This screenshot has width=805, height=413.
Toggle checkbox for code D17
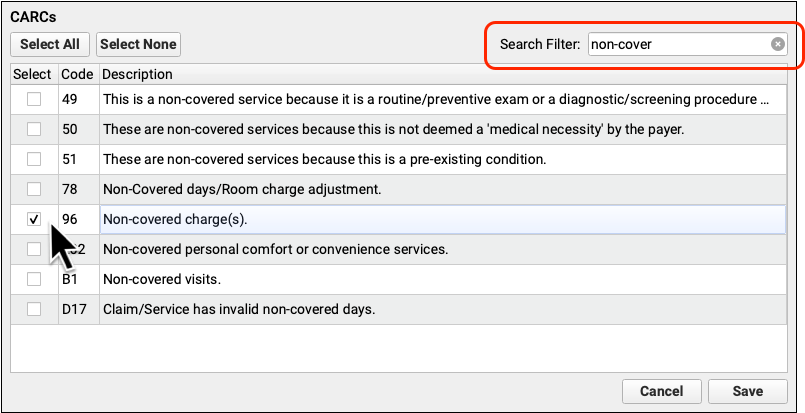pos(34,309)
